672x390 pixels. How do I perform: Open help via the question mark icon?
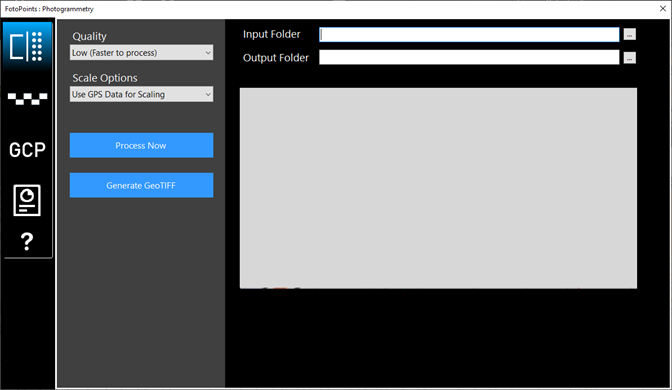tap(27, 241)
